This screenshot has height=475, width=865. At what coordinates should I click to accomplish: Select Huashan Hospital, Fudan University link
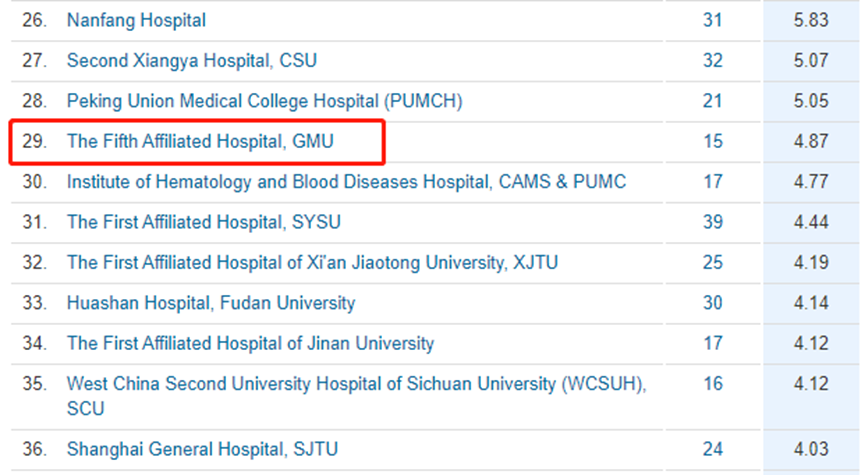point(210,303)
